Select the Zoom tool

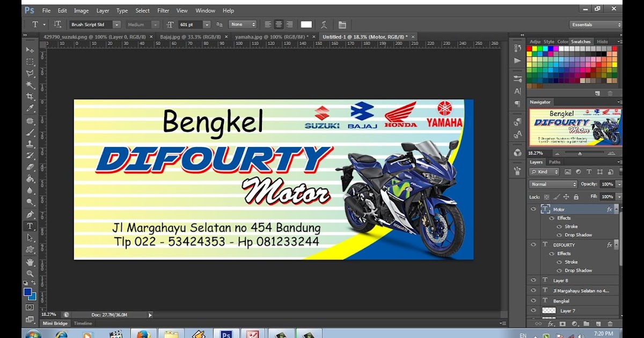(x=30, y=274)
